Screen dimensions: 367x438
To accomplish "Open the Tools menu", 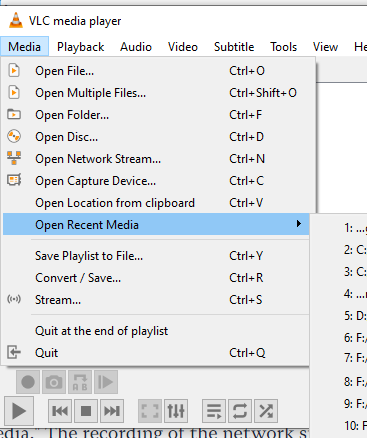I will tap(283, 47).
